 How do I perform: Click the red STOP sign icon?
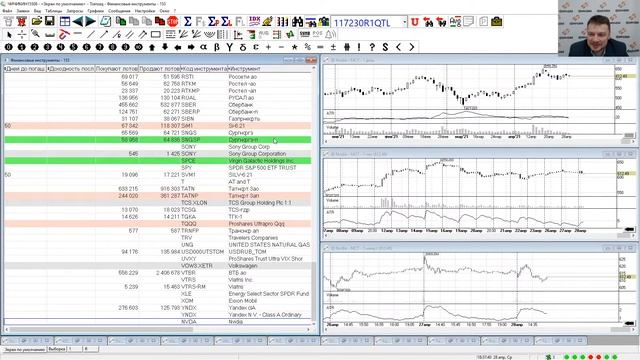[x=173, y=21]
